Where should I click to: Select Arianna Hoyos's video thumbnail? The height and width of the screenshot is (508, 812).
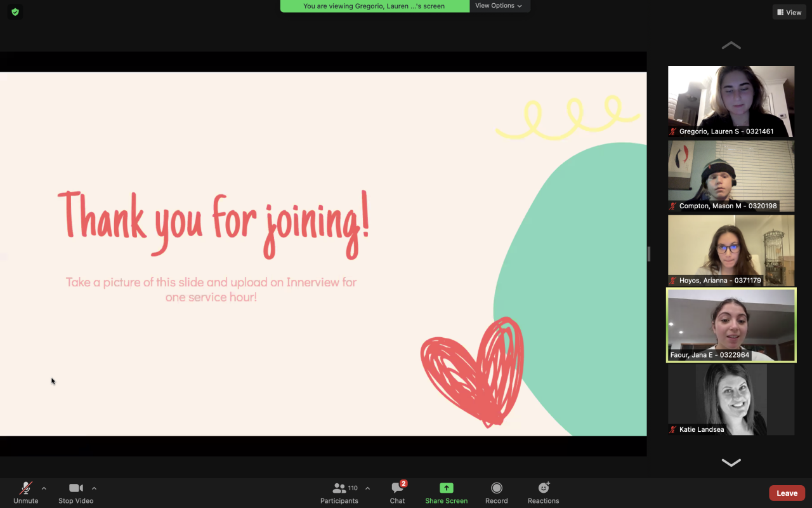coord(731,250)
